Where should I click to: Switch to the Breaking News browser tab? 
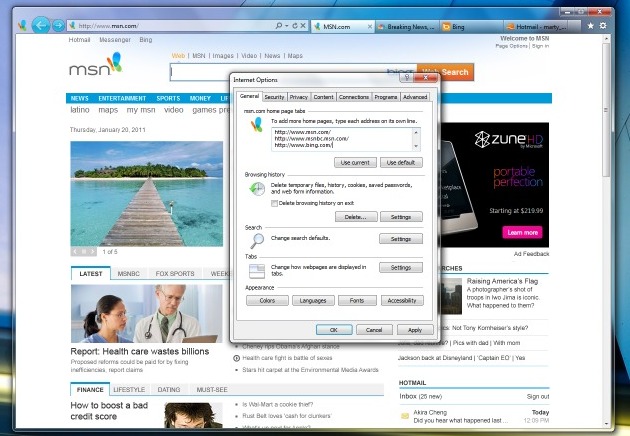407,27
